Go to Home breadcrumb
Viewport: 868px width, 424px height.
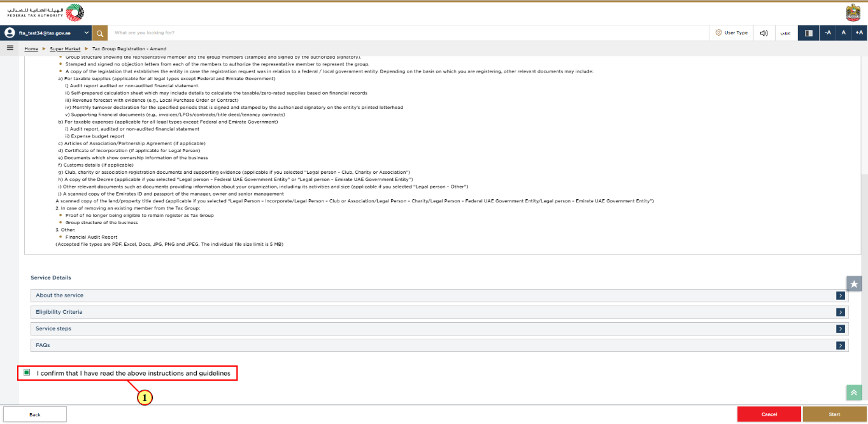coord(31,48)
